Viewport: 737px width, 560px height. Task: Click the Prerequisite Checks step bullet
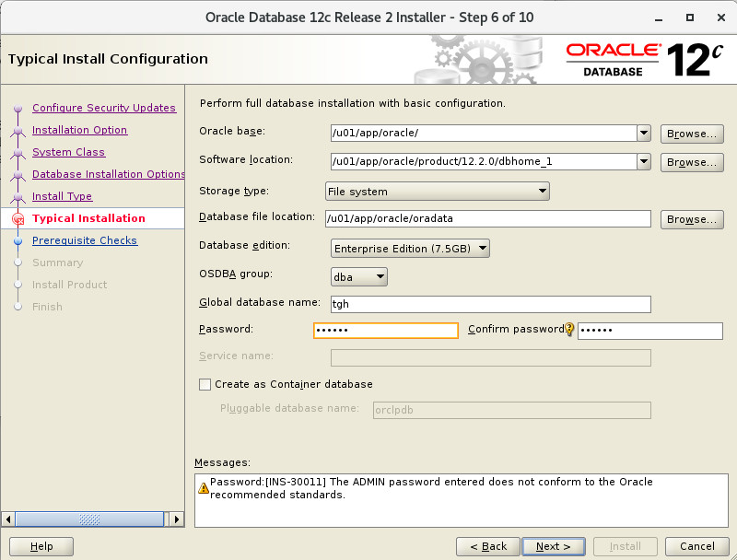pos(18,241)
